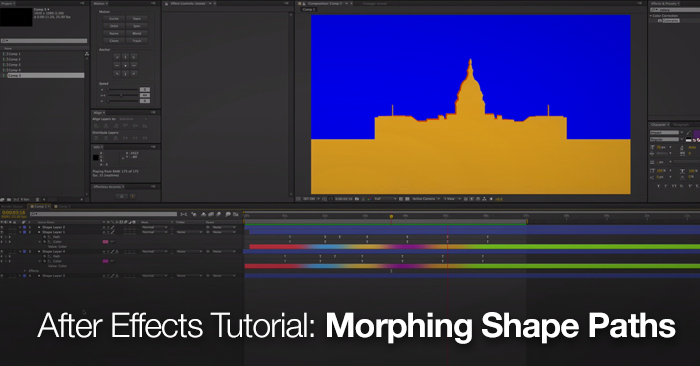Click the Motion Blur enable icon in timeline
Viewport: 700px width, 366px height.
point(218,215)
